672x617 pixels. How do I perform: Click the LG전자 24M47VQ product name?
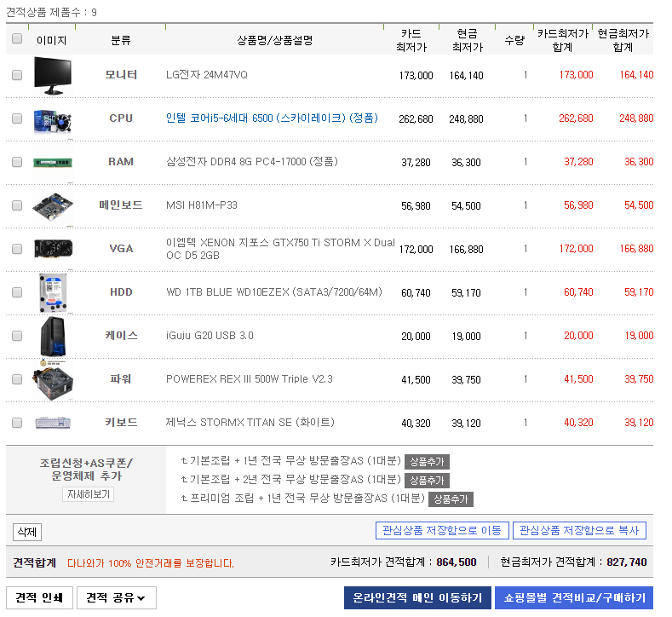[207, 75]
